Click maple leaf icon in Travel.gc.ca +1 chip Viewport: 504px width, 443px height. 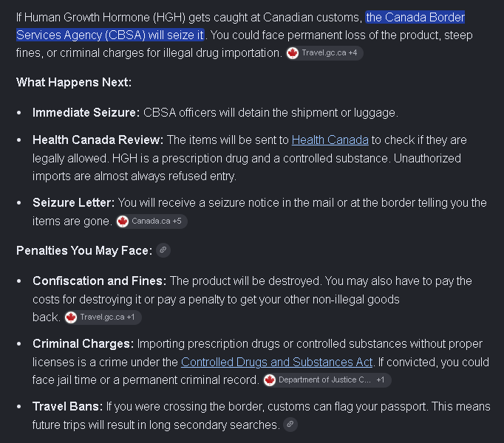pyautogui.click(x=71, y=317)
